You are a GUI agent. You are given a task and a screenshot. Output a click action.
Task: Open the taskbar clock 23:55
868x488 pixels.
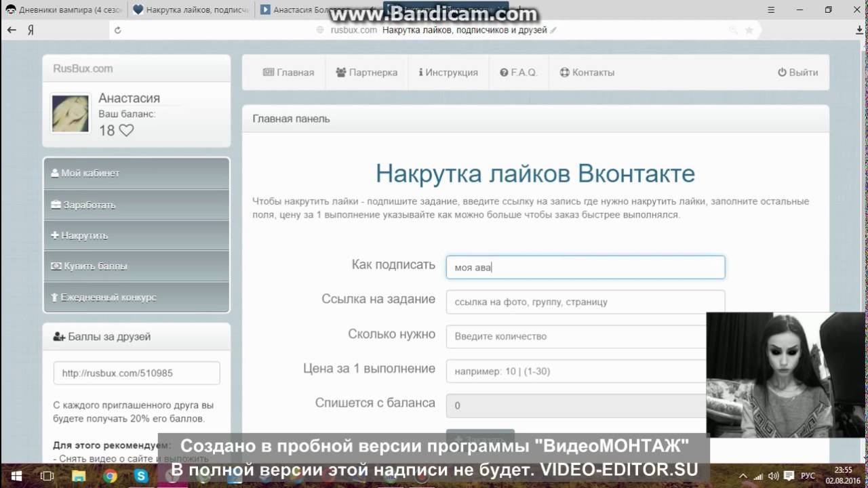(843, 475)
